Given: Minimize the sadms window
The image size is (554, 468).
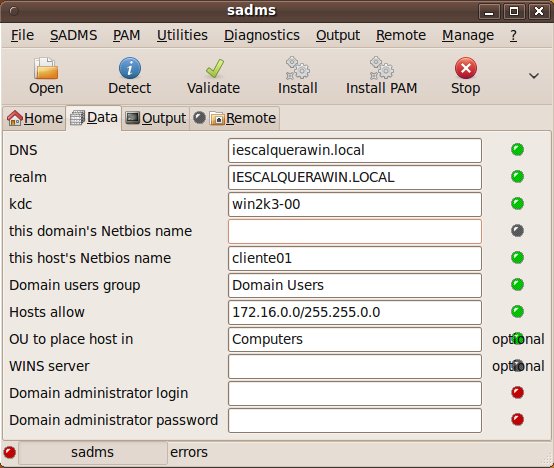Looking at the screenshot, I should [x=489, y=12].
